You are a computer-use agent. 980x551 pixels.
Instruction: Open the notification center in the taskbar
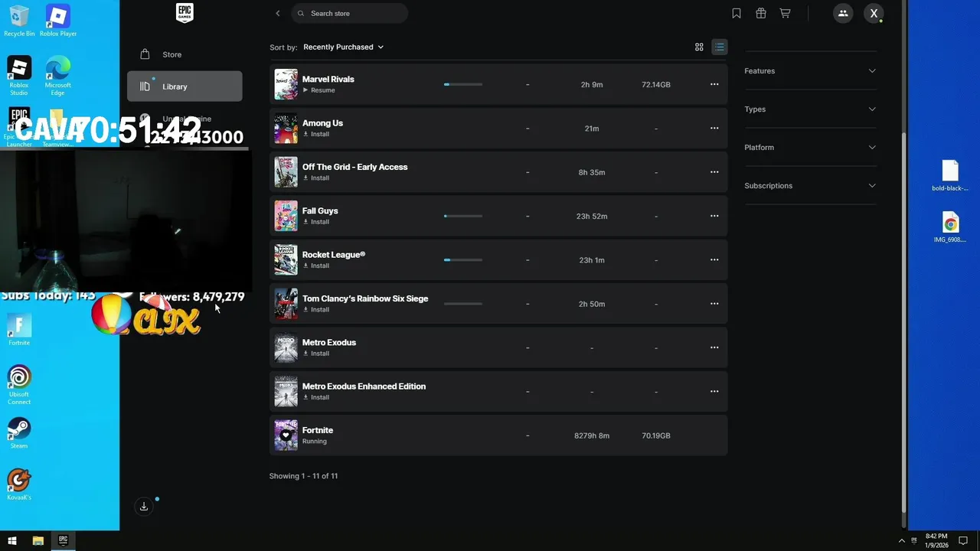click(963, 540)
